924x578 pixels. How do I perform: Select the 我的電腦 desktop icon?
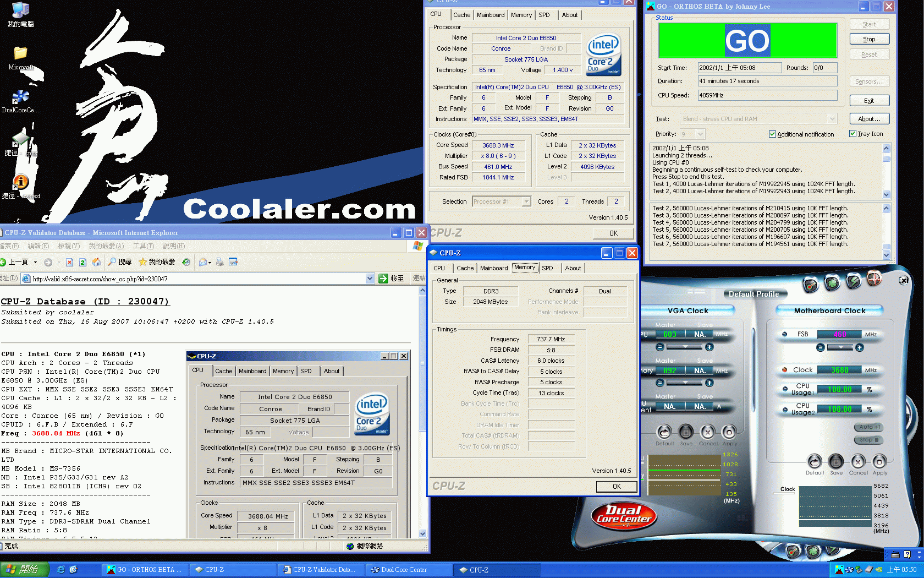point(20,15)
